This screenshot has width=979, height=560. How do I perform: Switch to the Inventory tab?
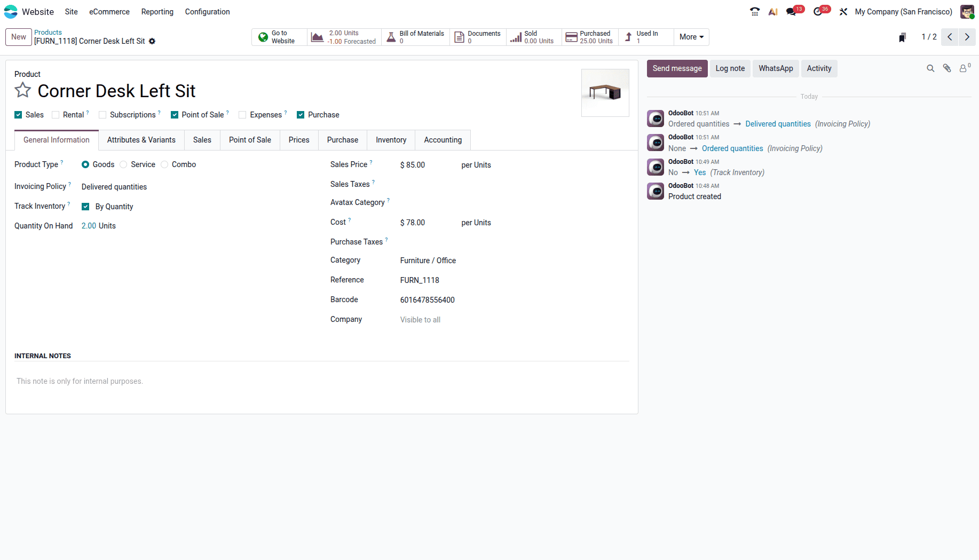pos(391,140)
